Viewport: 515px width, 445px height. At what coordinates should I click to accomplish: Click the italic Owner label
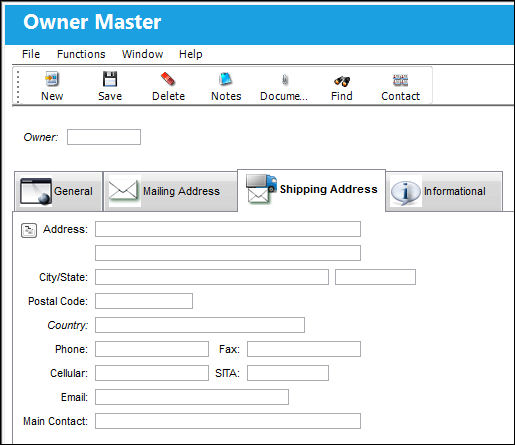tap(41, 137)
